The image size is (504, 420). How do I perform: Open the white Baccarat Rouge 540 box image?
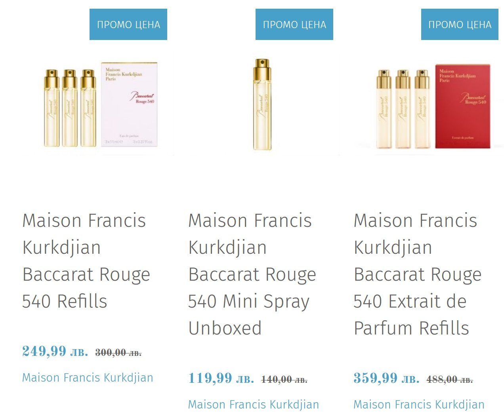click(129, 105)
